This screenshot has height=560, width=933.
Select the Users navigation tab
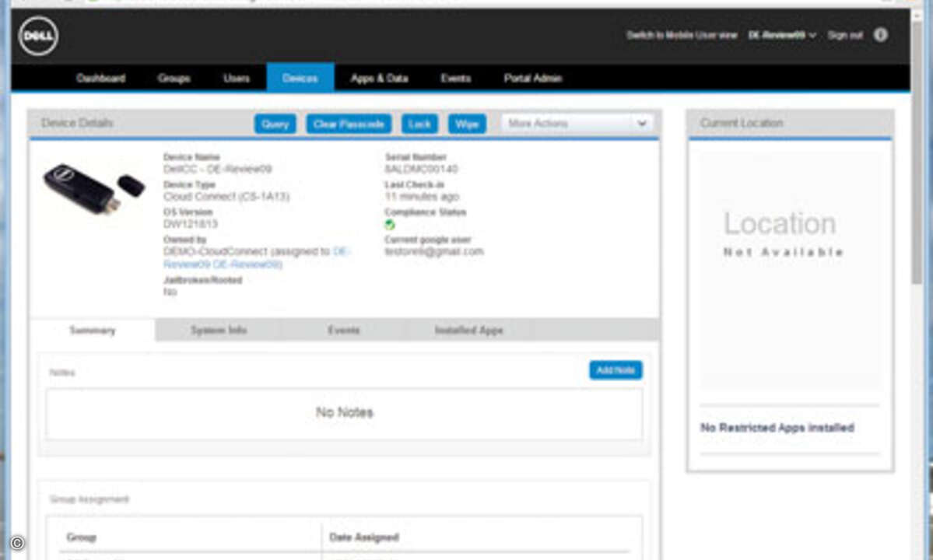point(237,78)
